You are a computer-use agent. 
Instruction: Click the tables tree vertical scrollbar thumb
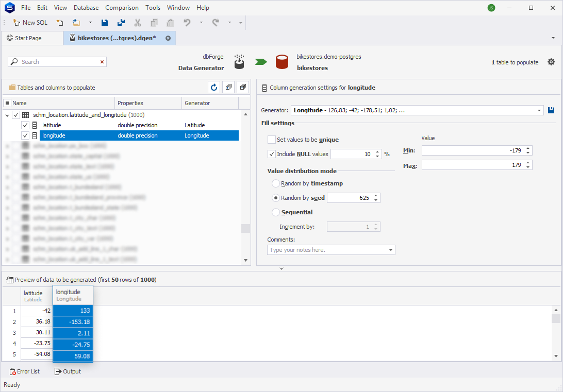point(245,229)
